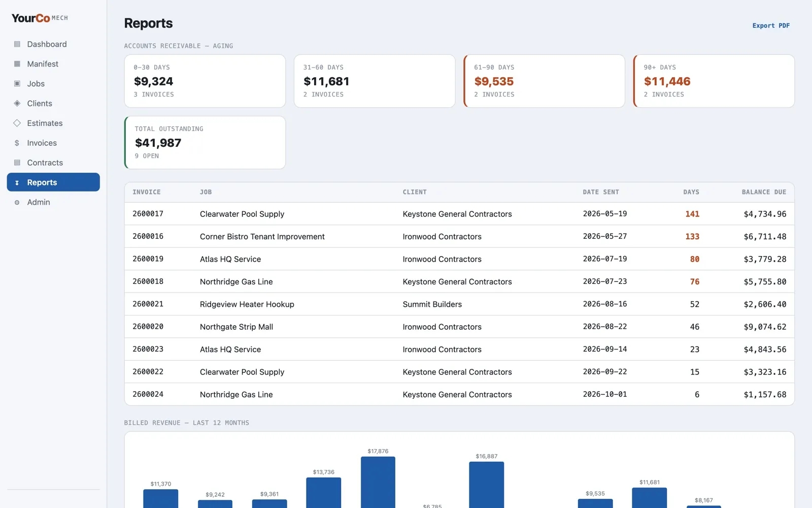This screenshot has width=812, height=508.
Task: Select the 61-90 Days aging card
Action: [545, 81]
